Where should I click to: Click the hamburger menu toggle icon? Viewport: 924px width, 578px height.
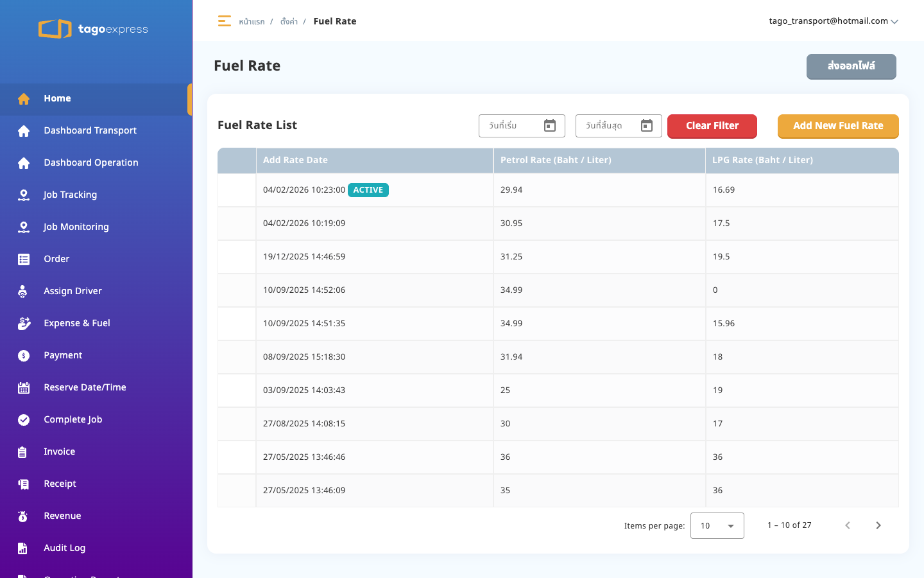click(225, 21)
